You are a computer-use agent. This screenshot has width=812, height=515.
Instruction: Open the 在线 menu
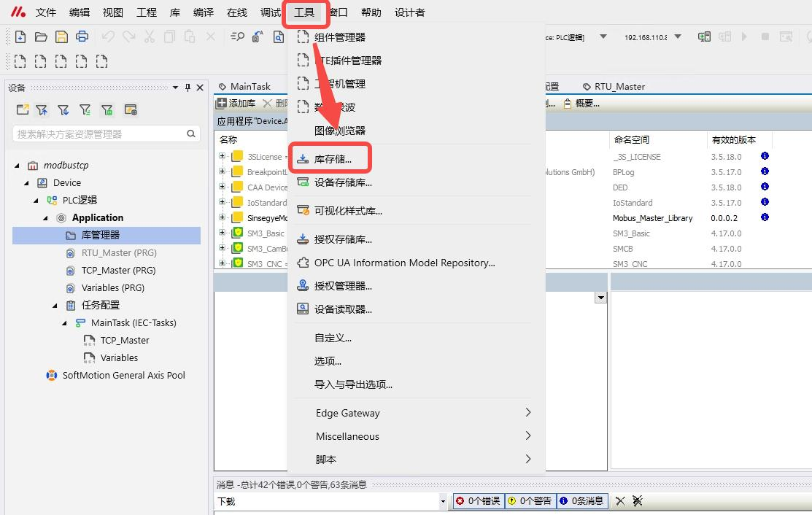point(237,12)
